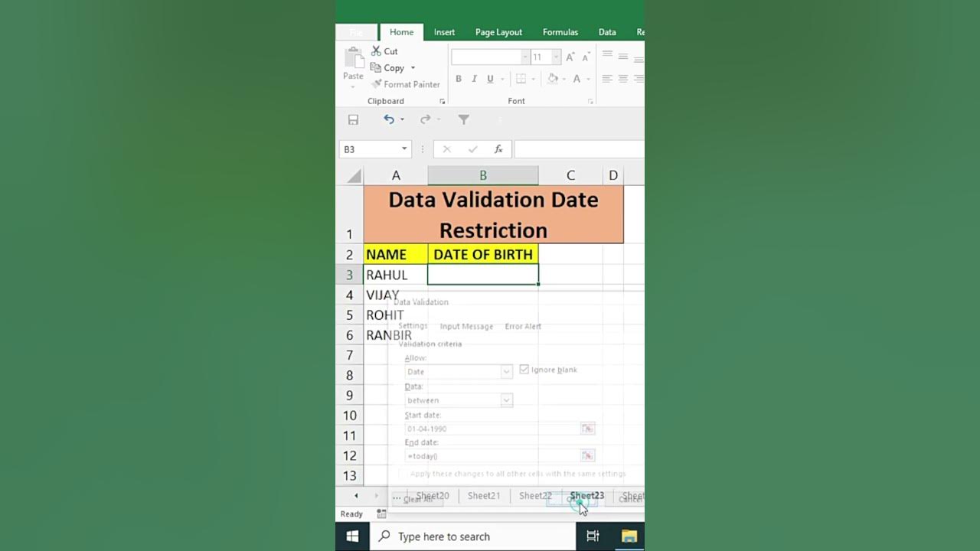980x551 pixels.
Task: Save workbook via Quick Access floppy icon
Action: (353, 119)
